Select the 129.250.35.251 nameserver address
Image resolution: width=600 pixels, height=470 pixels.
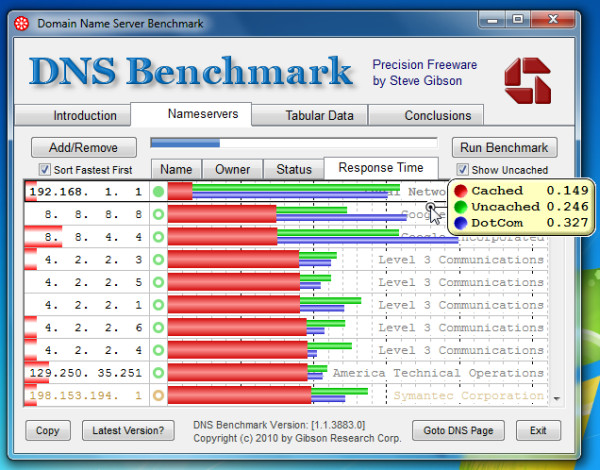click(86, 373)
